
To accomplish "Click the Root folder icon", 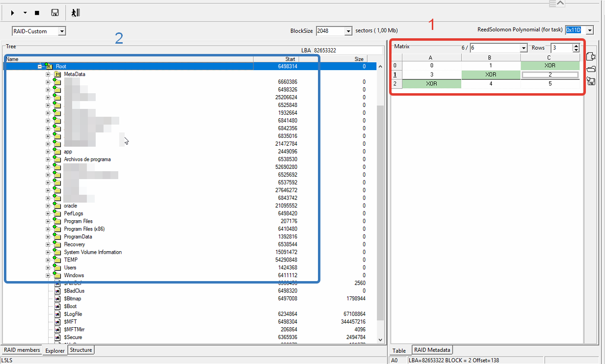I will click(x=49, y=66).
